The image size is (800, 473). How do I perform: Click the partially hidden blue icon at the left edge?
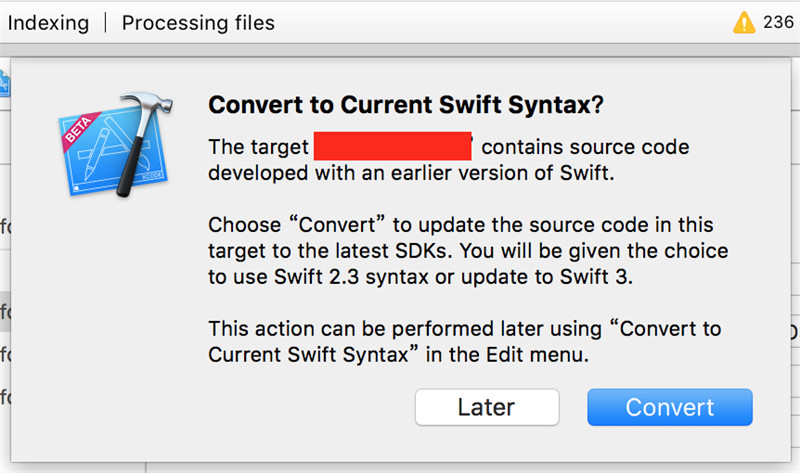point(4,84)
